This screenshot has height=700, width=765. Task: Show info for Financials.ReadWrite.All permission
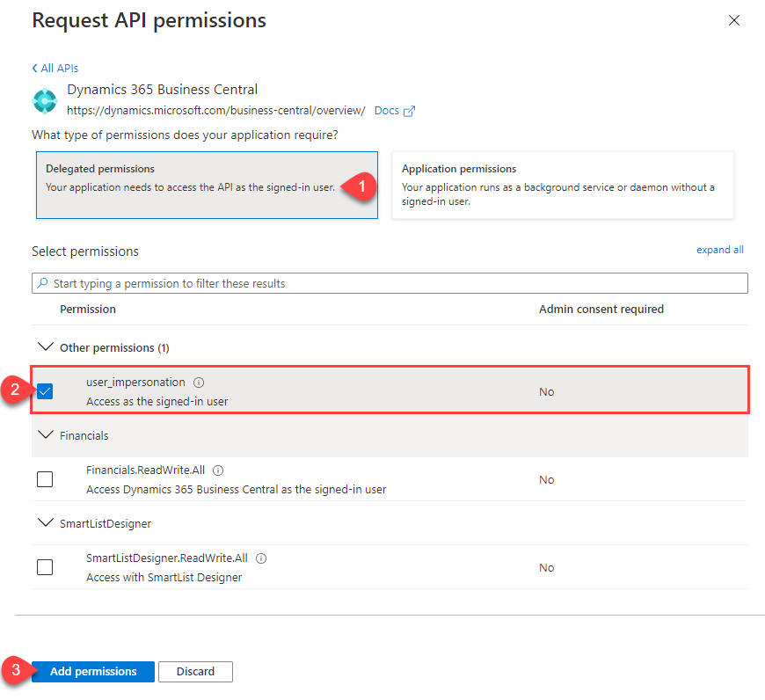pyautogui.click(x=218, y=470)
